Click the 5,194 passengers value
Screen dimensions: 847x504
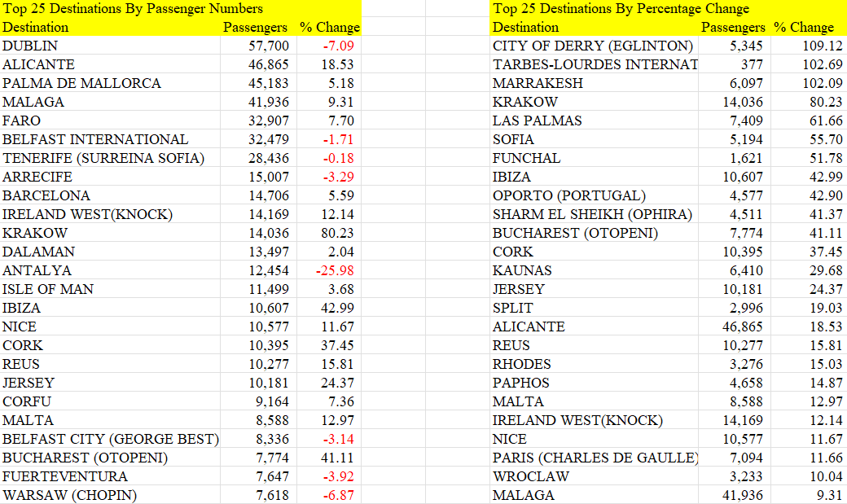coord(746,139)
